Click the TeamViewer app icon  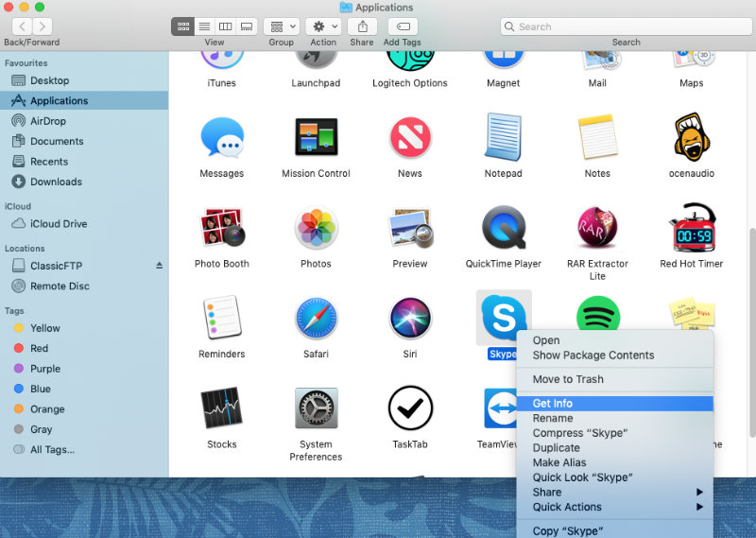click(501, 408)
